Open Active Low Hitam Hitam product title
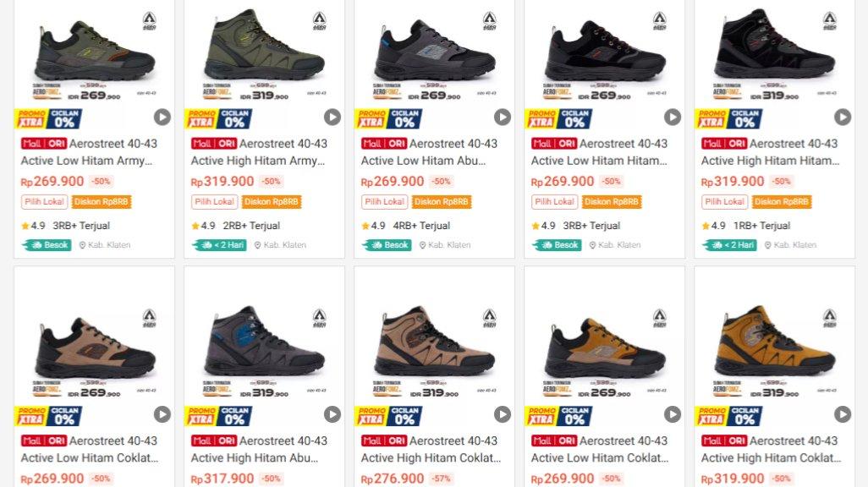Viewport: 868px width, 487px height. [598, 152]
